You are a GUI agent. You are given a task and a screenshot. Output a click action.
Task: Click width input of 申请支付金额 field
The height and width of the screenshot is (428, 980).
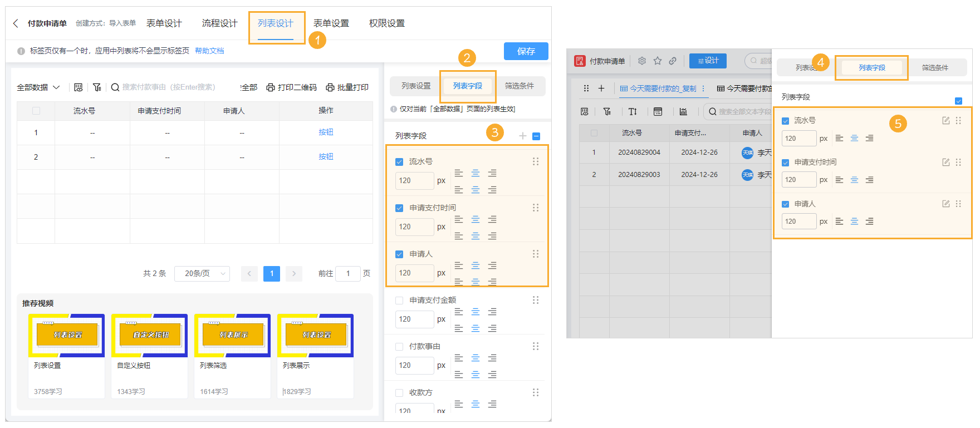click(414, 319)
